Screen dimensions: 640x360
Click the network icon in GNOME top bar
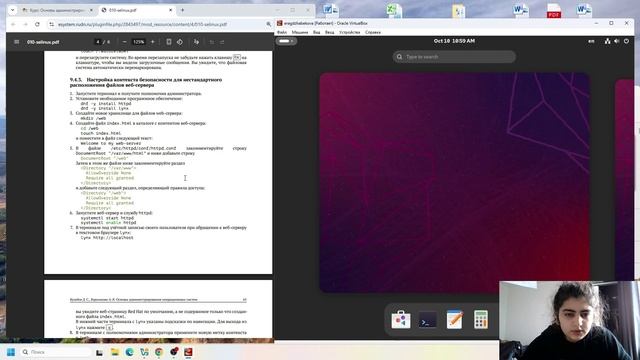(x=607, y=41)
